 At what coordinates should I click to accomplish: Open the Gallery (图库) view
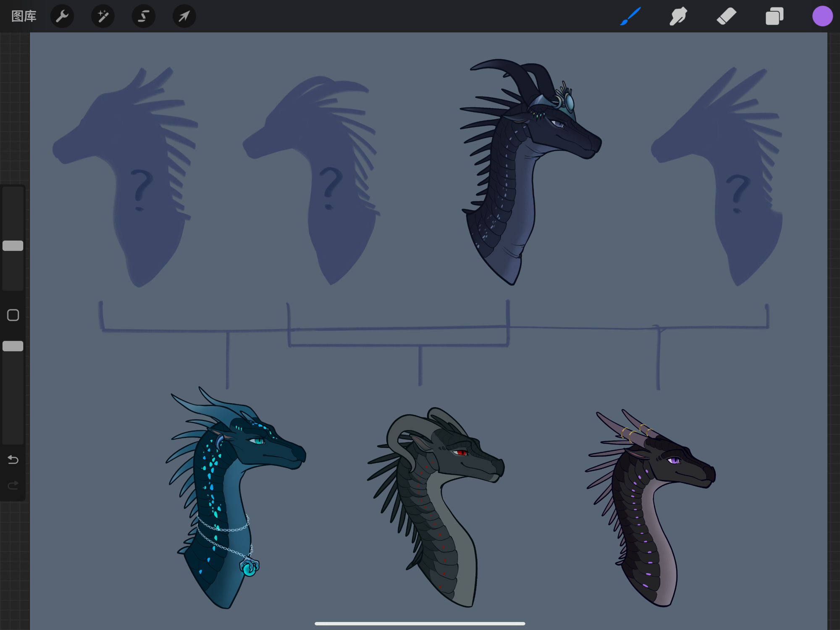[24, 16]
